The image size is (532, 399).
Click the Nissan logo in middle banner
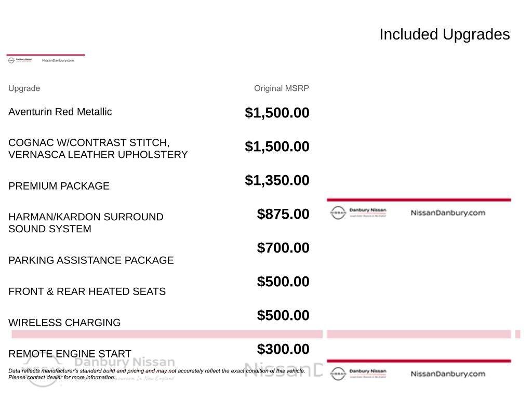338,212
